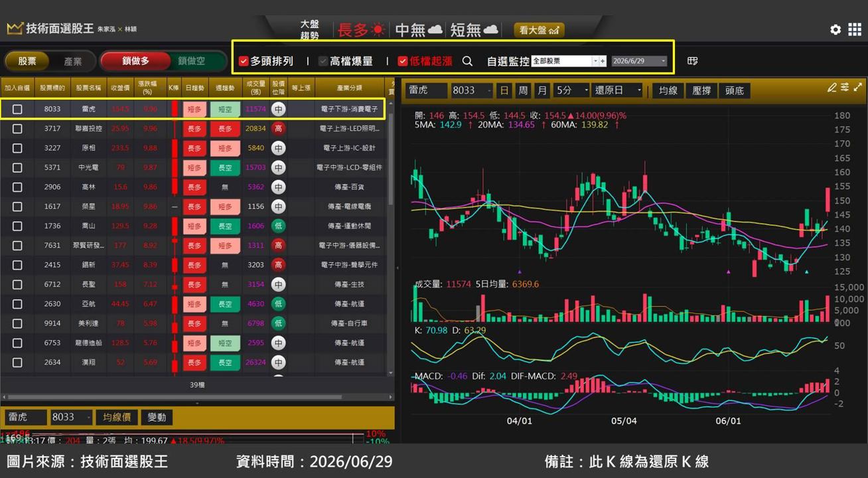
Task: Expand chart to fullscreen icon
Action: click(859, 87)
